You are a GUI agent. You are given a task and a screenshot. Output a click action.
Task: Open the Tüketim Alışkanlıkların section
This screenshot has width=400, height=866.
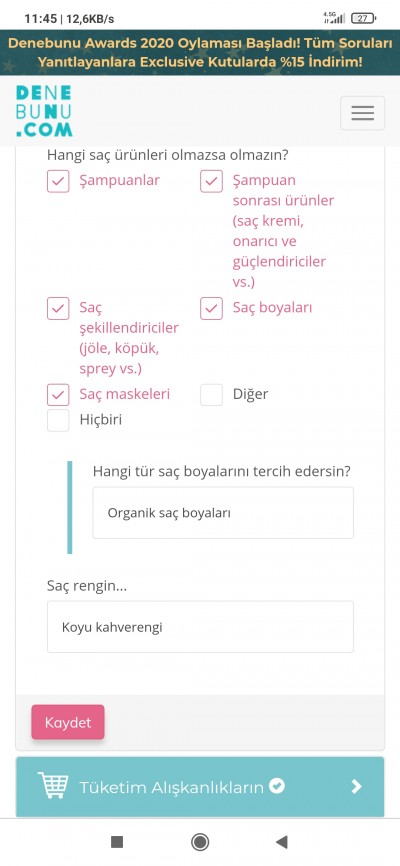click(200, 786)
